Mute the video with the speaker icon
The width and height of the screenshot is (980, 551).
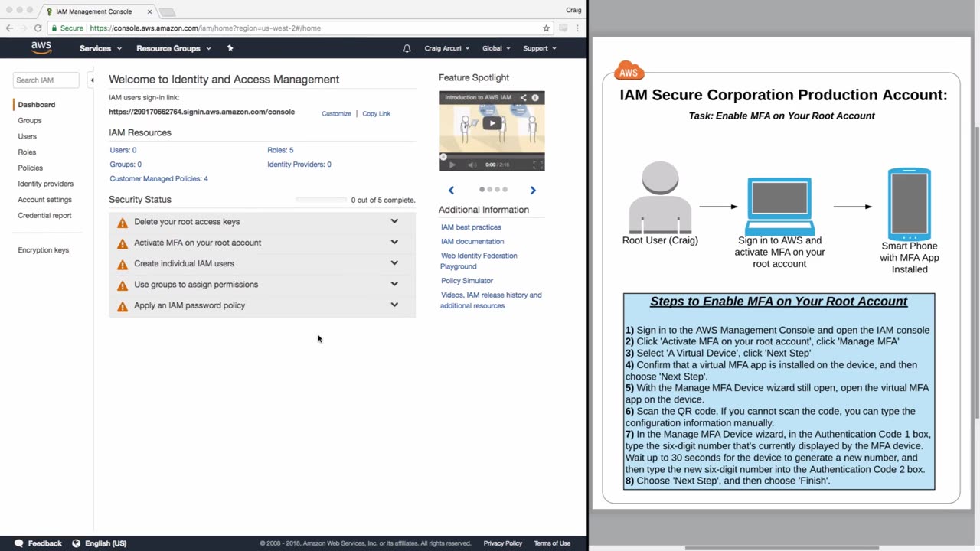click(472, 165)
